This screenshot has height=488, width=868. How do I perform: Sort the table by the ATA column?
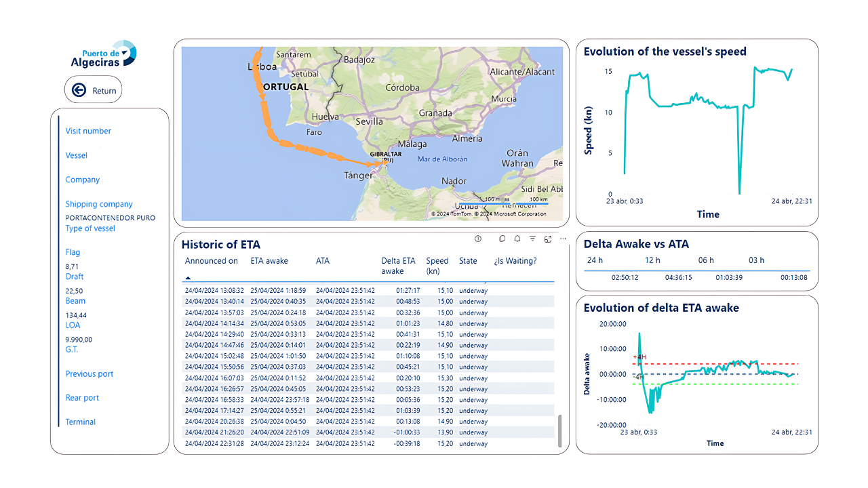[323, 261]
